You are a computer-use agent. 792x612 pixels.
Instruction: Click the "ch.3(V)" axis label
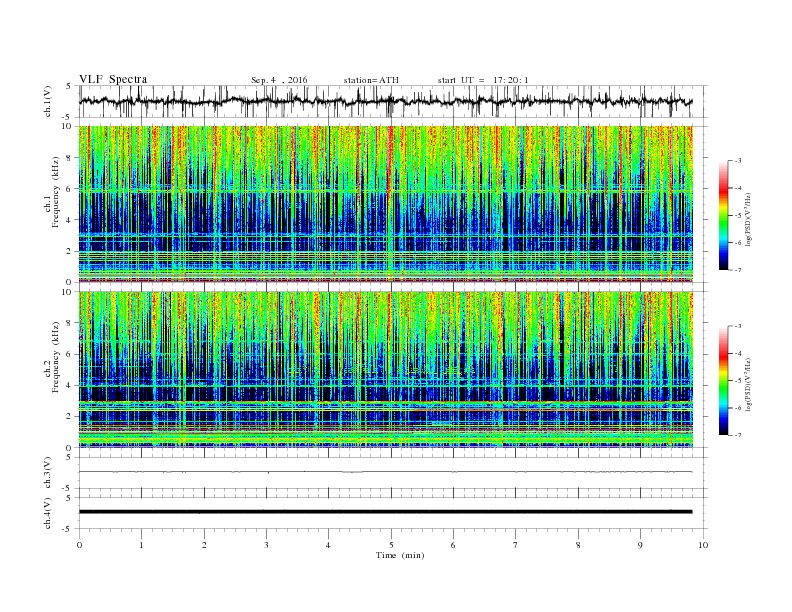point(48,473)
